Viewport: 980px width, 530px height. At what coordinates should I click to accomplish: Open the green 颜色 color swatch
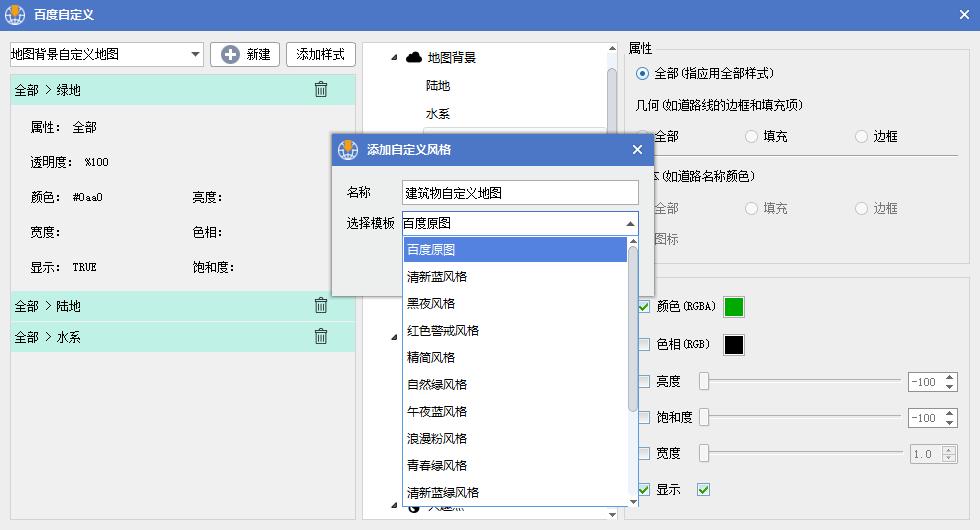pos(734,307)
